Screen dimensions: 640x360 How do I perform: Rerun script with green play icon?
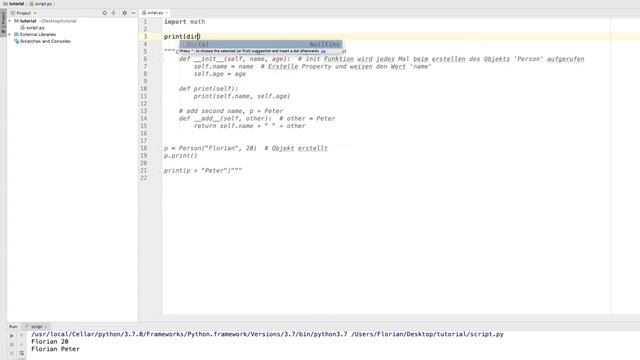point(11,336)
